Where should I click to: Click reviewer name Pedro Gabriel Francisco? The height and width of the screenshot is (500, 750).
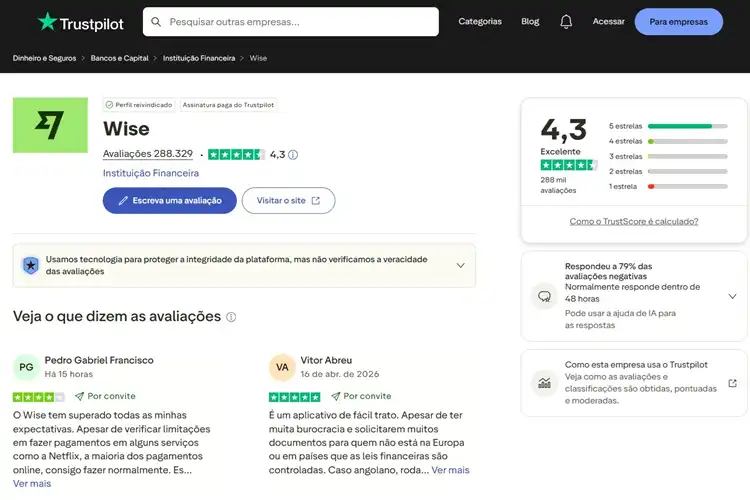(x=99, y=360)
